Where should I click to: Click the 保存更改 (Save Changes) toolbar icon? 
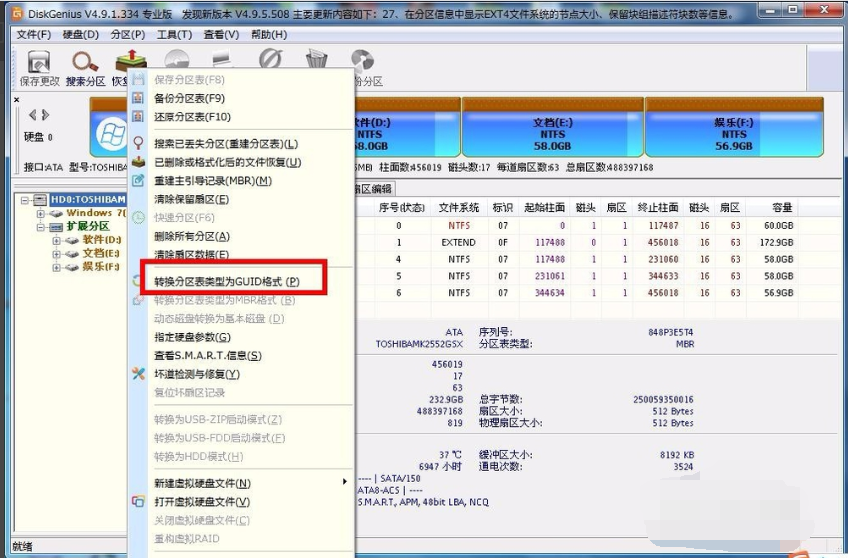tap(39, 63)
